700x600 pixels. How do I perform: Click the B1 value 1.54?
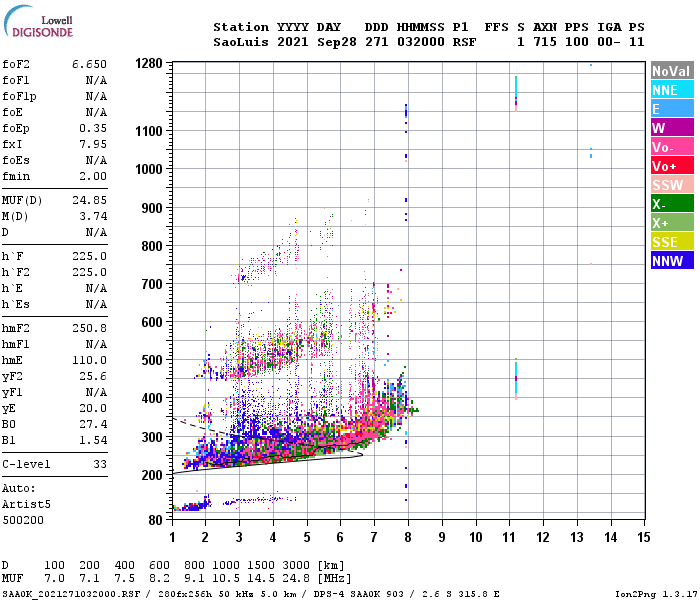tap(93, 440)
